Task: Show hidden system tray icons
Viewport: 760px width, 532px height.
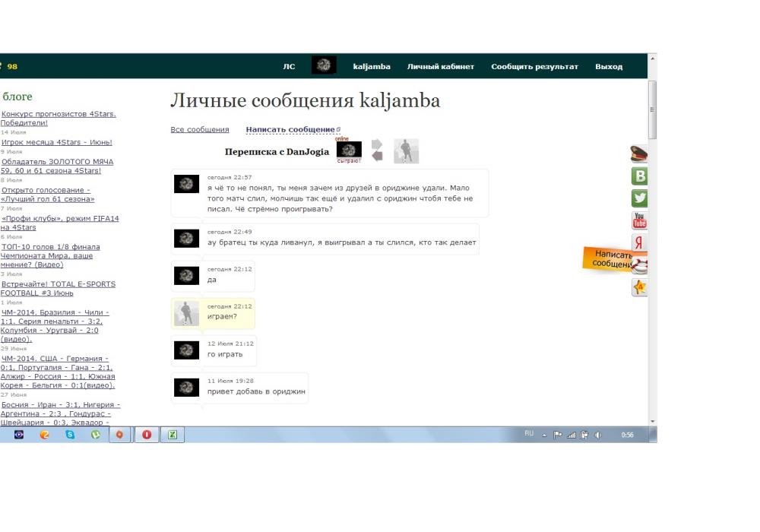Action: coord(544,435)
